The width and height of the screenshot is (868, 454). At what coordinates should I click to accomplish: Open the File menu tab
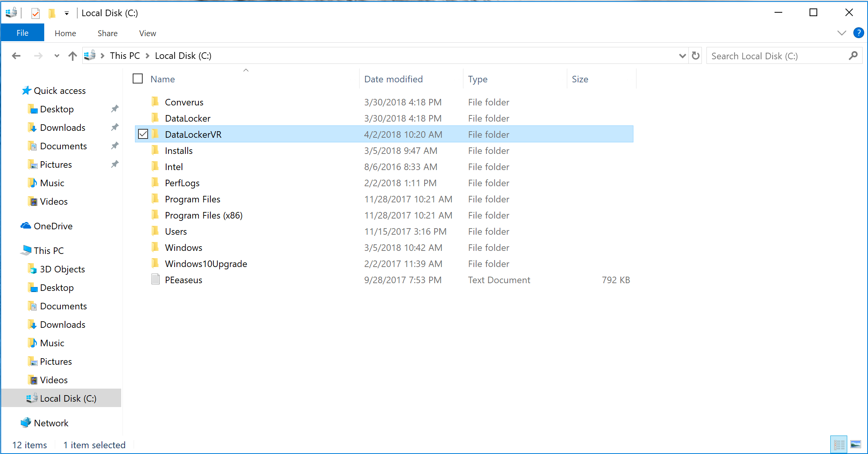pos(22,33)
